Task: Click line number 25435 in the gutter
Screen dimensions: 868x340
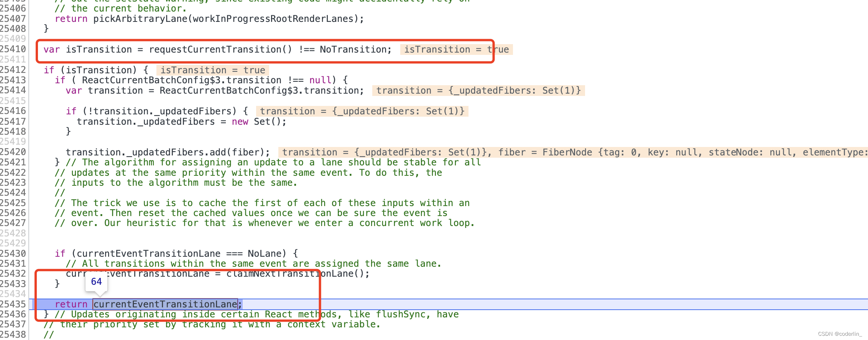Action: (13, 304)
